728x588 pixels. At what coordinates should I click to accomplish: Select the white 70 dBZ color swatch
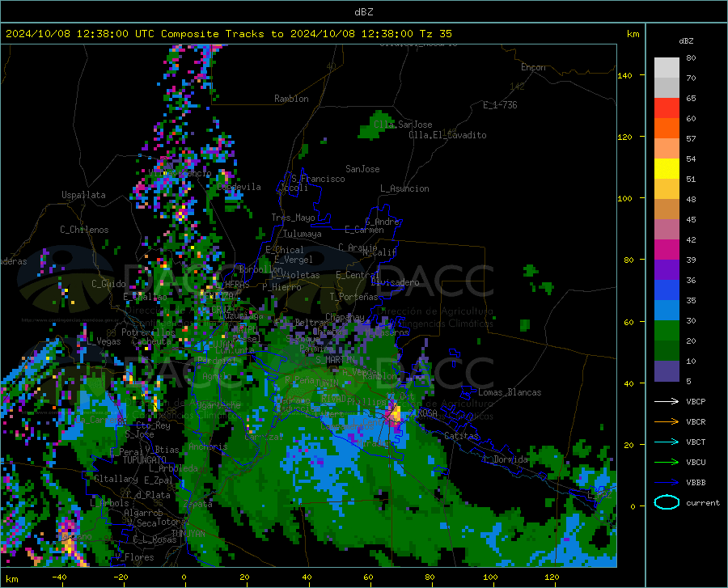point(667,68)
